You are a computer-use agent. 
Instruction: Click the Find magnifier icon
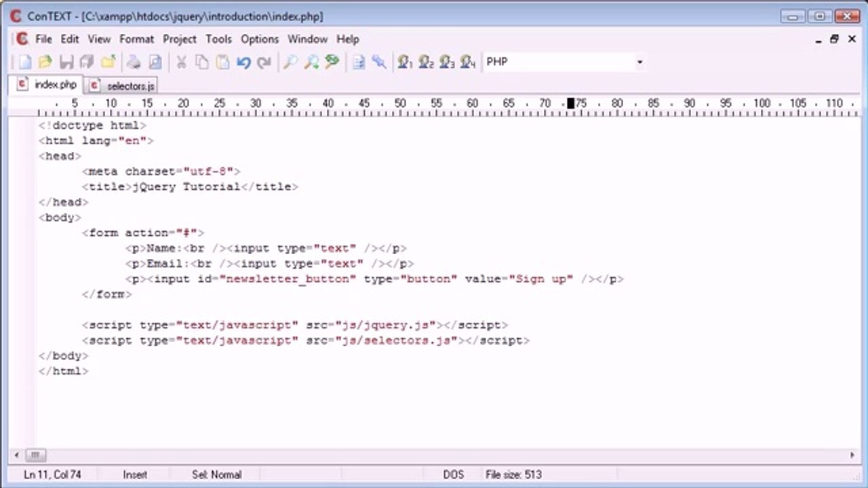[x=290, y=62]
